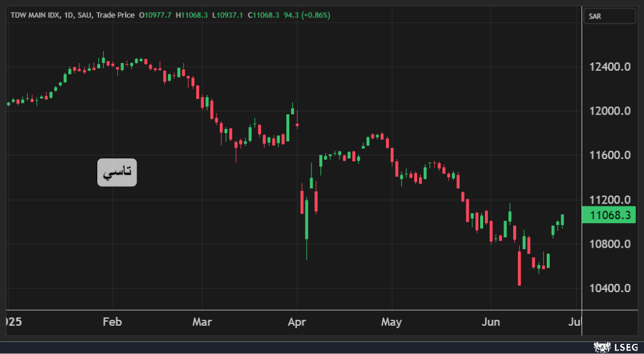Click the May label on time axis
644x354 pixels.
(391, 322)
